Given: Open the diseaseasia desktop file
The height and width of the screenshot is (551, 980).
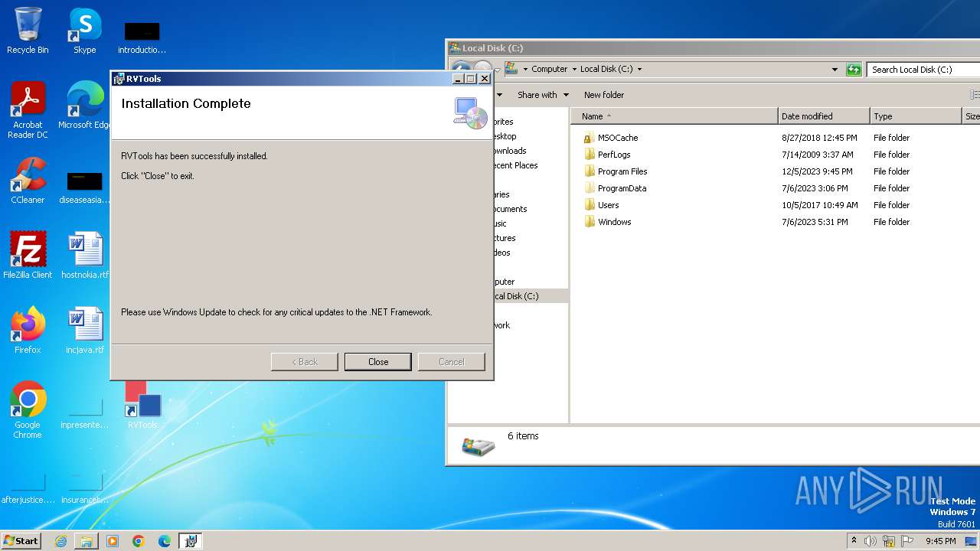Looking at the screenshot, I should 84,187.
